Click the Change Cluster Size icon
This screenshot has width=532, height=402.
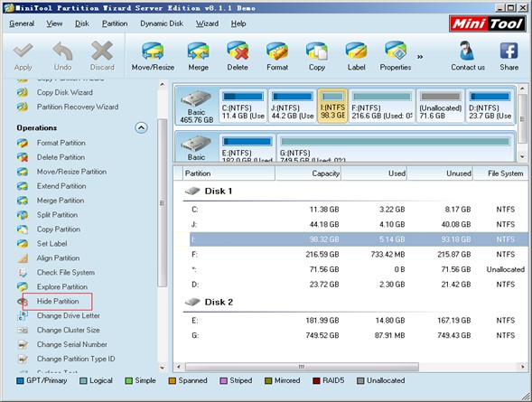pos(23,330)
